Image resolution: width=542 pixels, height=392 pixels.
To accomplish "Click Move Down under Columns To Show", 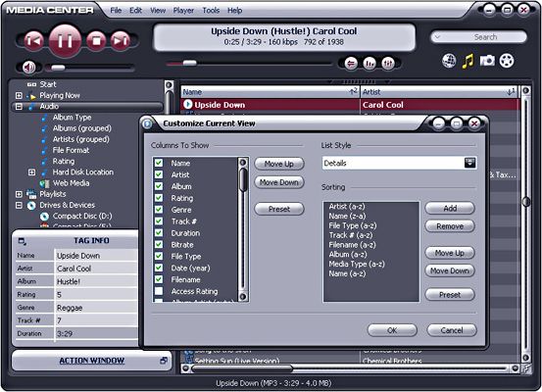I will 279,182.
